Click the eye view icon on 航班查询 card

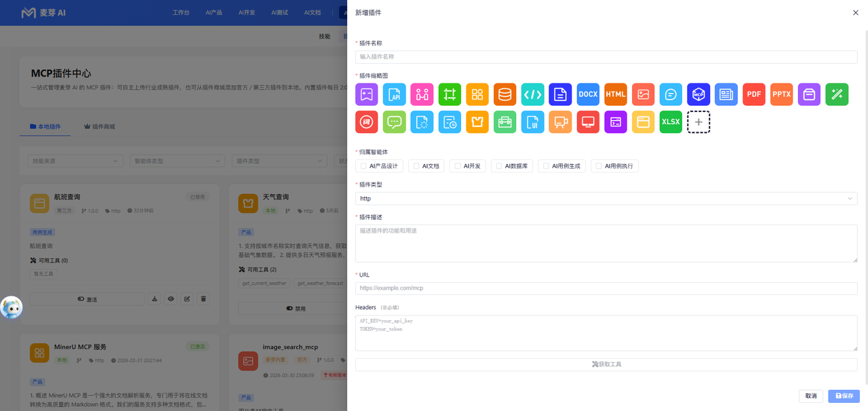click(x=171, y=298)
